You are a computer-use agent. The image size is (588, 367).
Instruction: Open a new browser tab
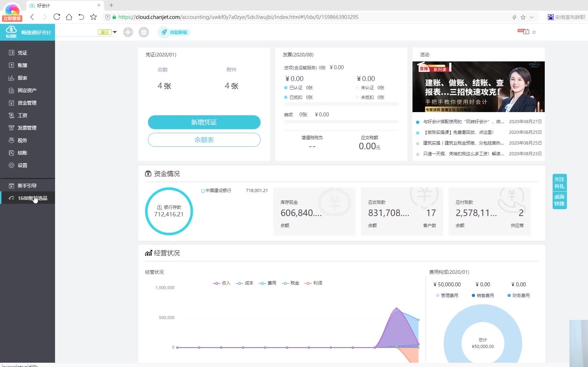click(x=111, y=5)
